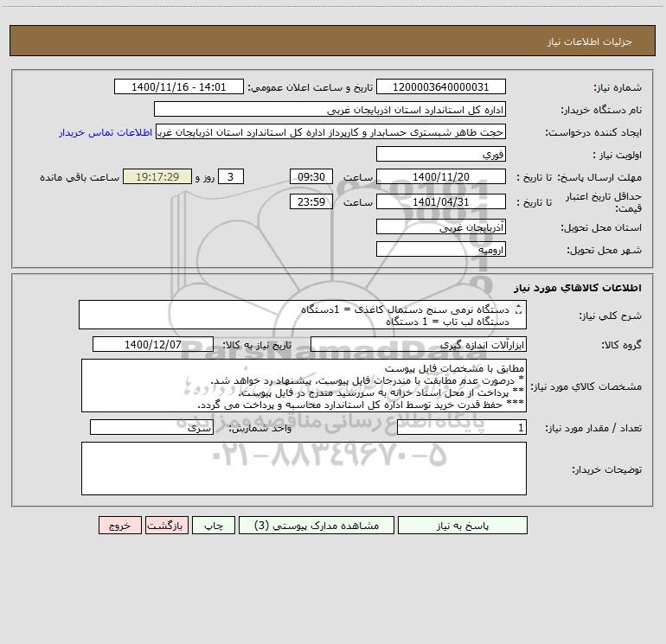This screenshot has height=644, width=666.
Task: Click the label 'شرح کلی نیاز:'
Action: [611, 316]
